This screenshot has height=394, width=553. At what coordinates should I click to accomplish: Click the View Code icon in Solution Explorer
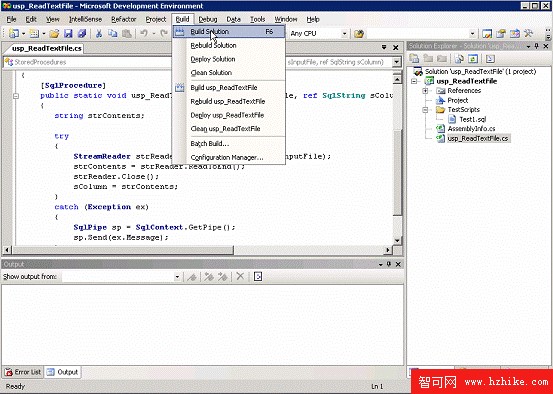(x=491, y=59)
